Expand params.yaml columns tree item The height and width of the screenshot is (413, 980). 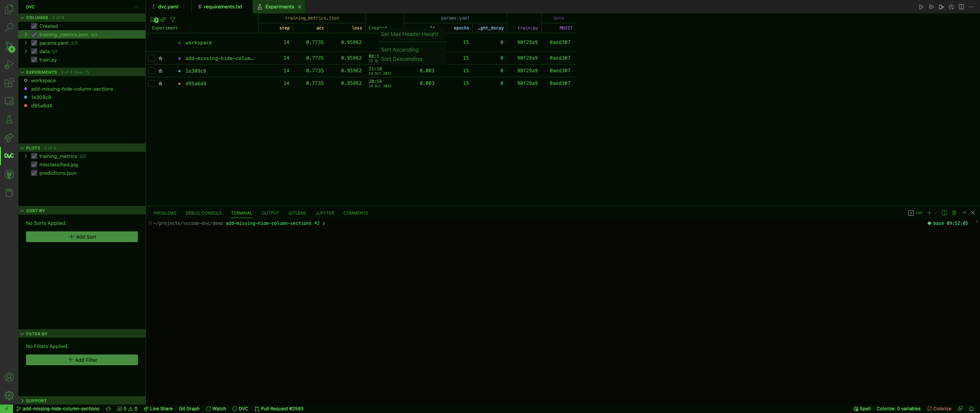(26, 43)
